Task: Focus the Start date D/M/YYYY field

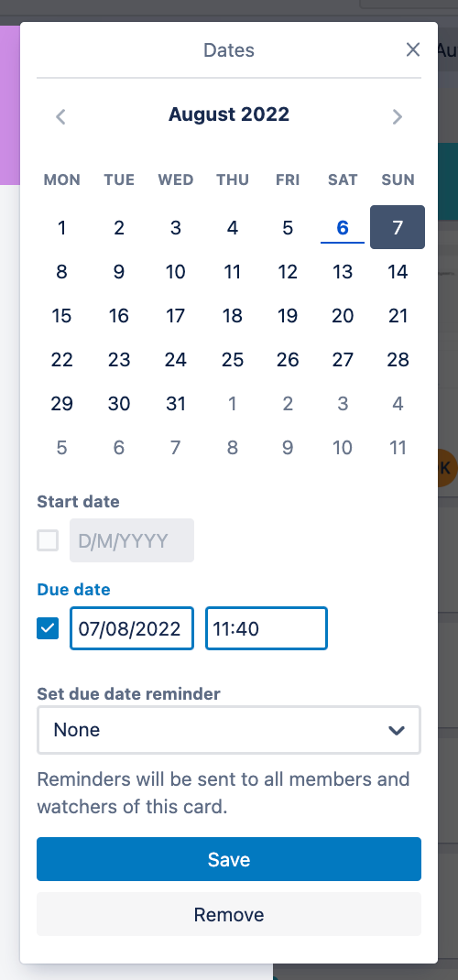Action: tap(131, 540)
